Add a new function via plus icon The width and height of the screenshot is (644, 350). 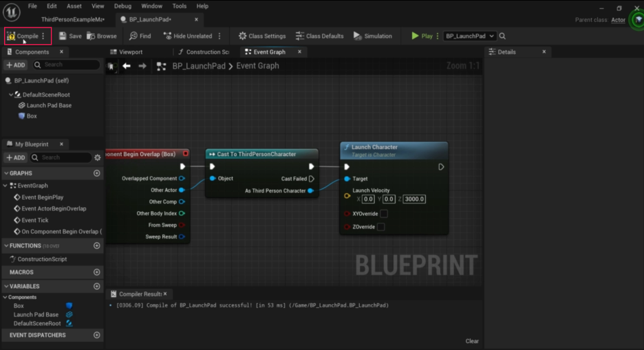point(97,245)
